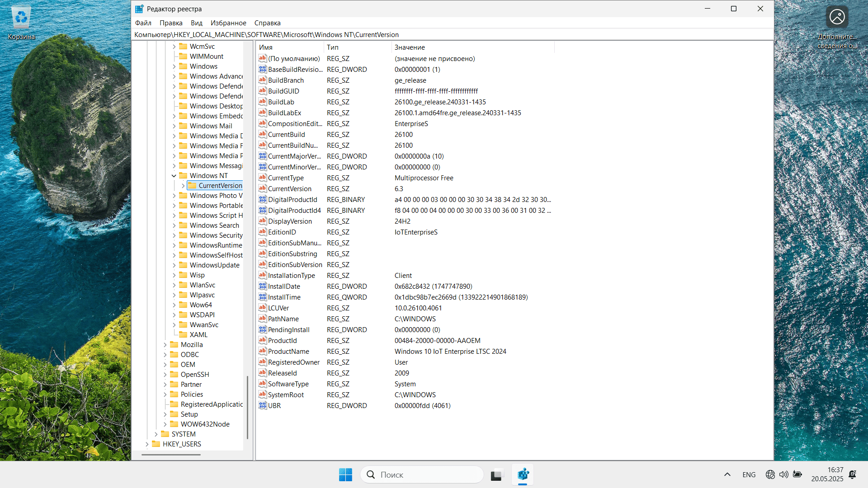The height and width of the screenshot is (488, 868).
Task: Open the Windows Start button
Action: [345, 474]
